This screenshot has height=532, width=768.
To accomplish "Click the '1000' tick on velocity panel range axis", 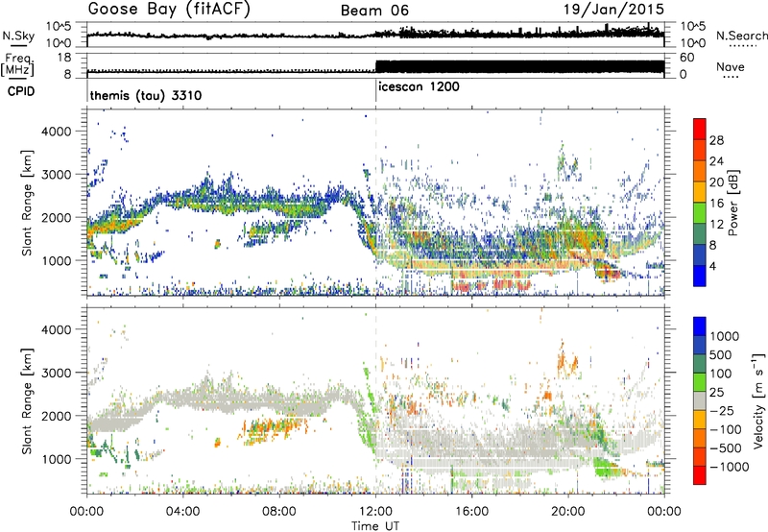I will pos(56,459).
